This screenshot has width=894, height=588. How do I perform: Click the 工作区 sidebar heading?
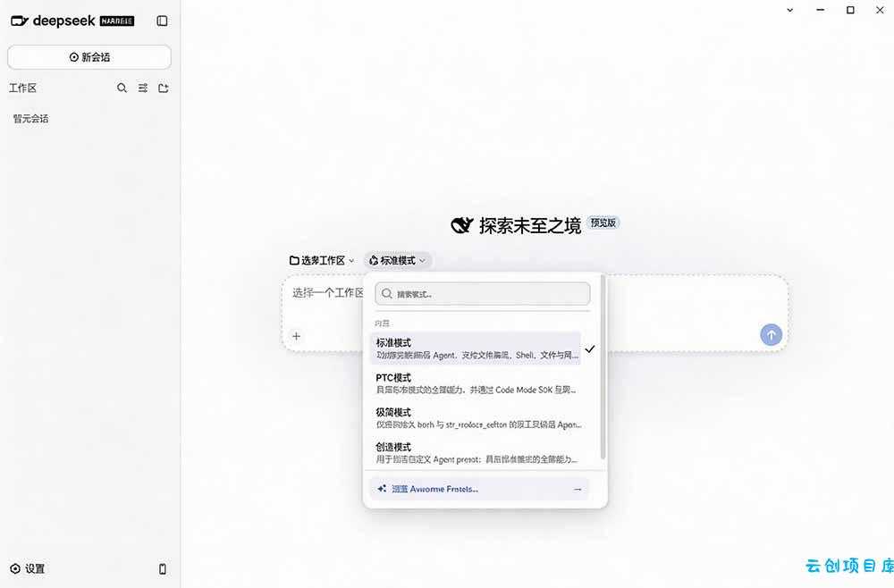23,88
